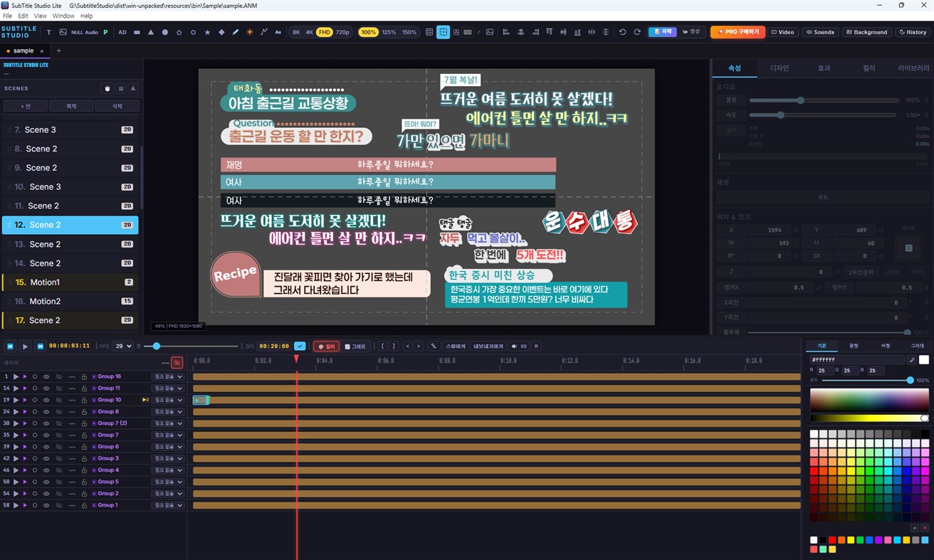Toggle the blue checkmark beside the duration

[x=300, y=347]
